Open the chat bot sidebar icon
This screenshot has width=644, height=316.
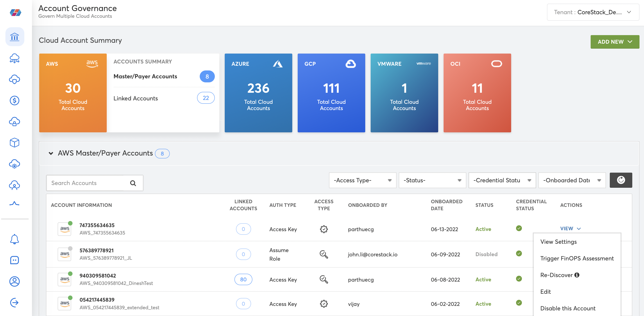(x=14, y=260)
